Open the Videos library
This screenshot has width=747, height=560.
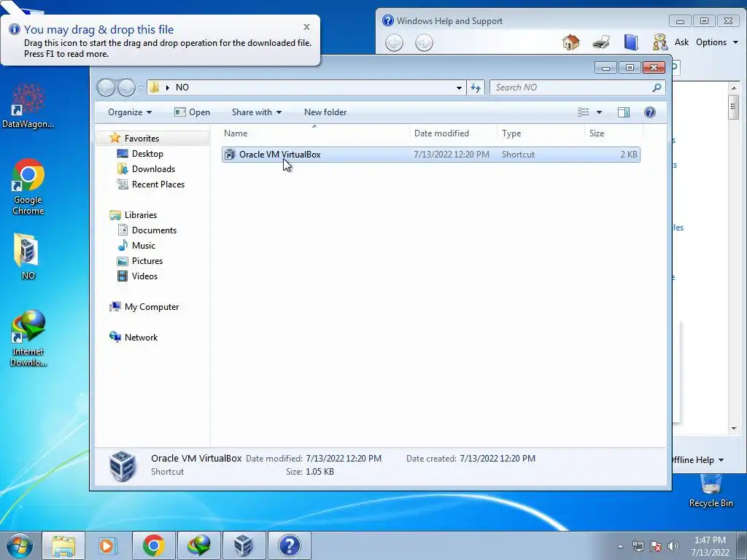144,276
